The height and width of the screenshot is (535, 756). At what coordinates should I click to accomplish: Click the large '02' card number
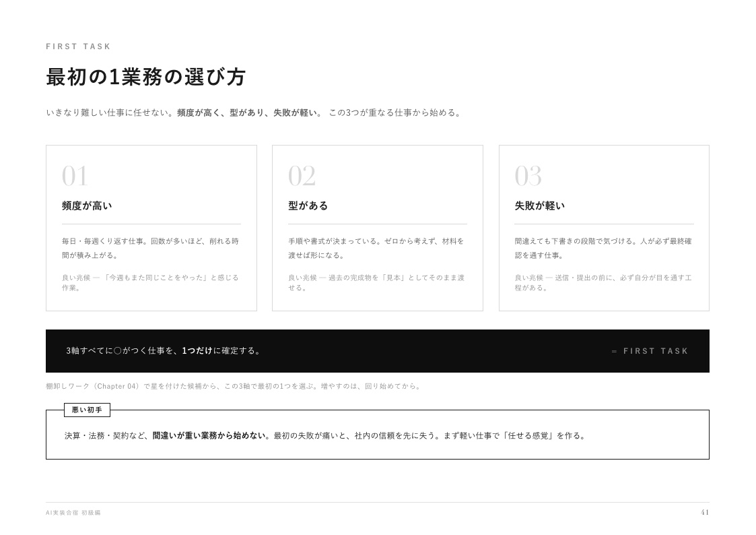pos(302,176)
